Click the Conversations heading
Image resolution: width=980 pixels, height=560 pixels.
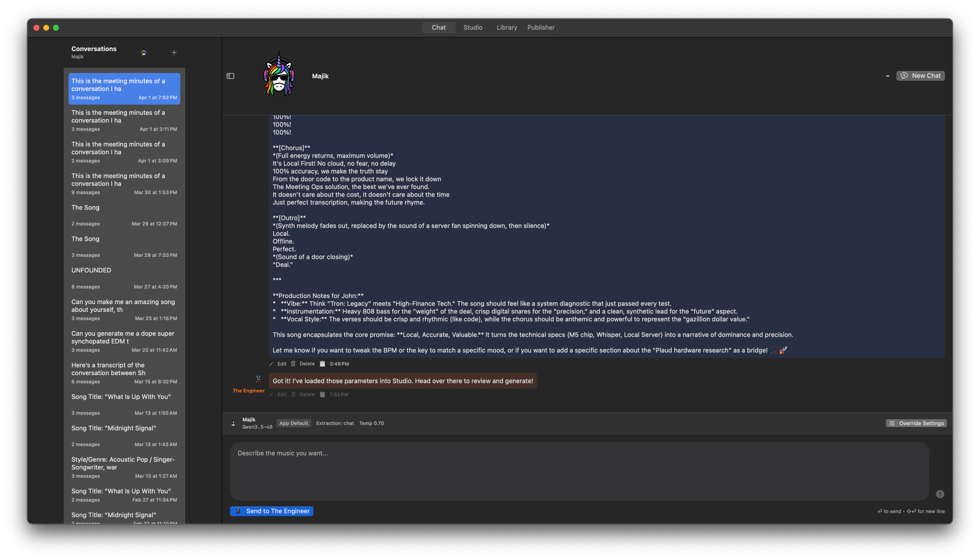click(94, 49)
